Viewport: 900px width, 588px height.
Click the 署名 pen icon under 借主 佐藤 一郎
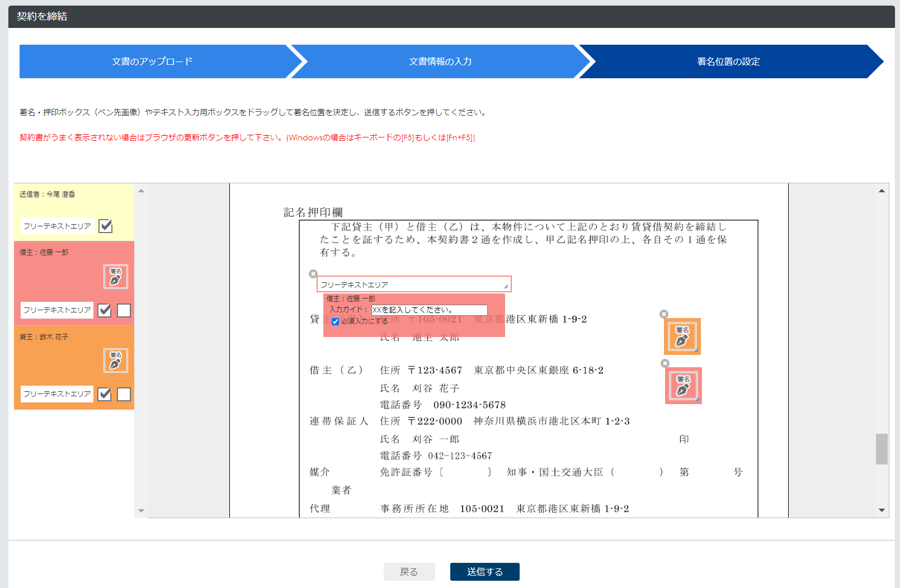coord(116,277)
